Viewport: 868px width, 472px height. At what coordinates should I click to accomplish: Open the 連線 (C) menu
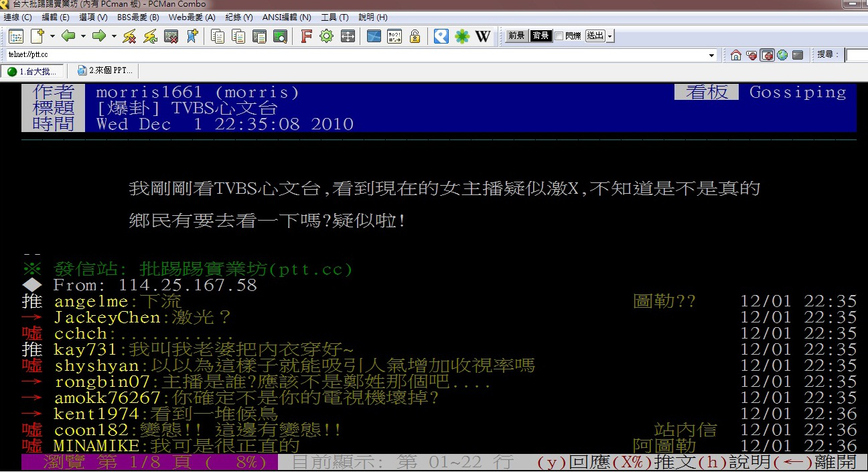click(18, 17)
